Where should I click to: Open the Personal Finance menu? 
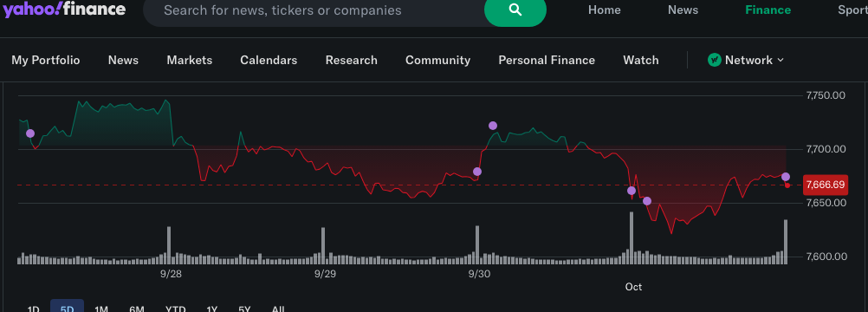(x=547, y=60)
